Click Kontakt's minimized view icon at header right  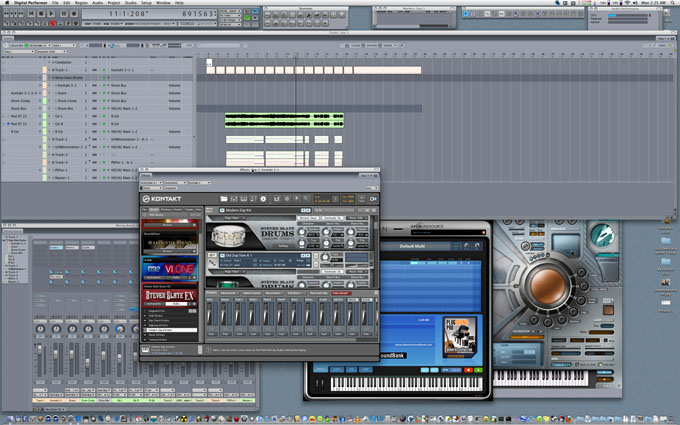373,199
